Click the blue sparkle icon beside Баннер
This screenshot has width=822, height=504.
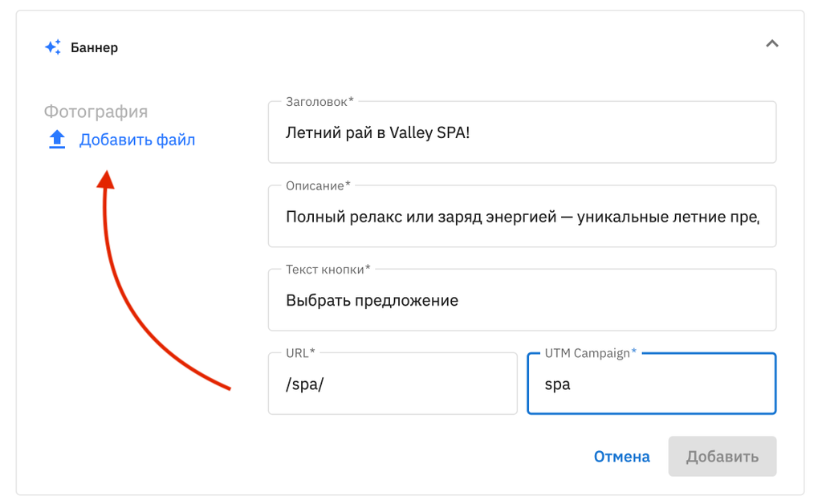tap(53, 47)
